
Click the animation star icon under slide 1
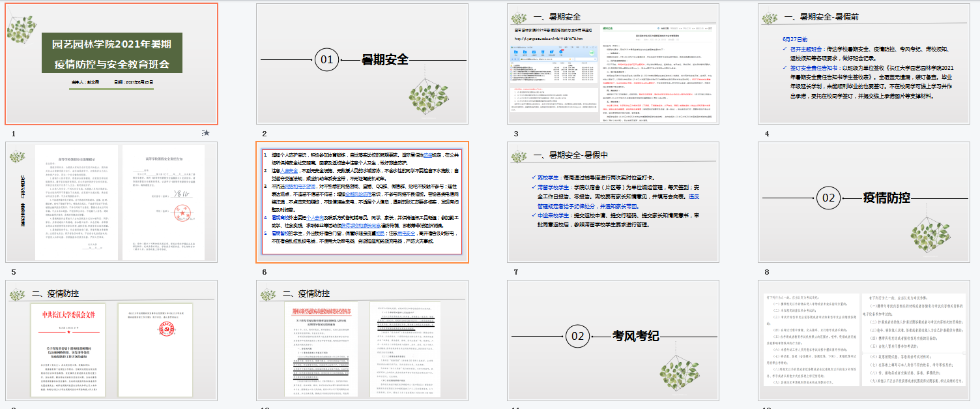pos(206,133)
